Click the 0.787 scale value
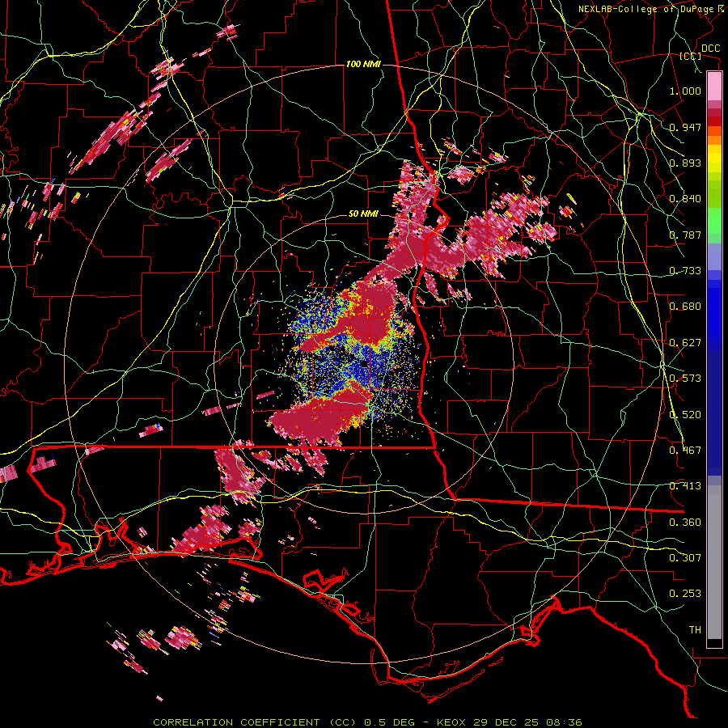The image size is (728, 728). tap(685, 235)
